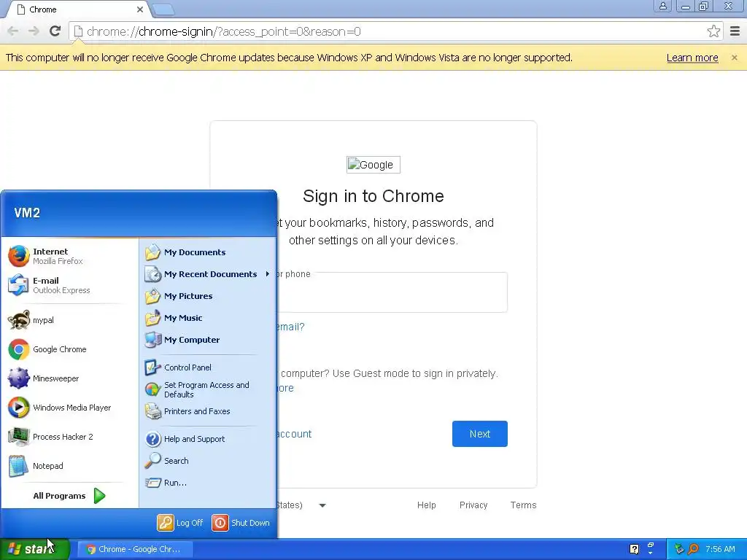Click the network tray icon by the magnifier

point(679,549)
